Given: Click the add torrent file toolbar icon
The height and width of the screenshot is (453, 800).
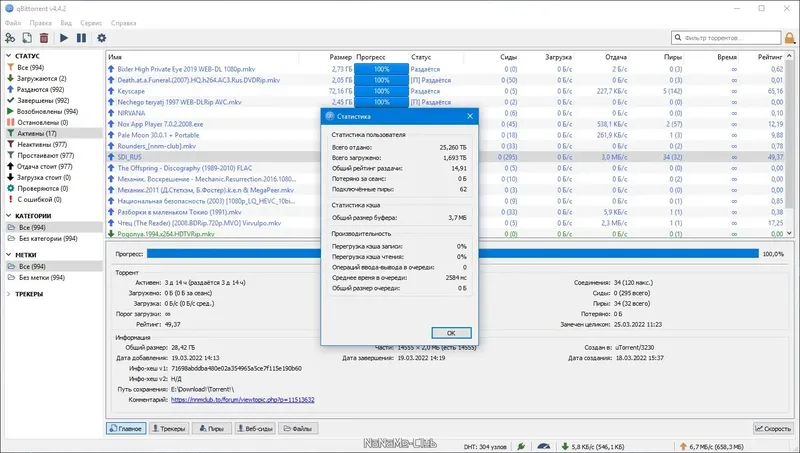Looking at the screenshot, I should pos(27,38).
